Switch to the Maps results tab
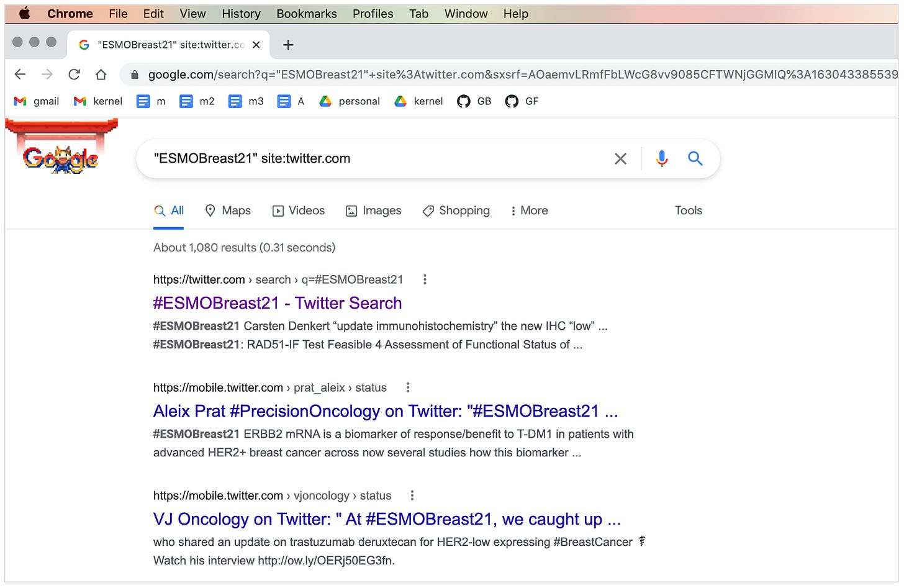Screen dimensions: 904x588 pyautogui.click(x=228, y=211)
